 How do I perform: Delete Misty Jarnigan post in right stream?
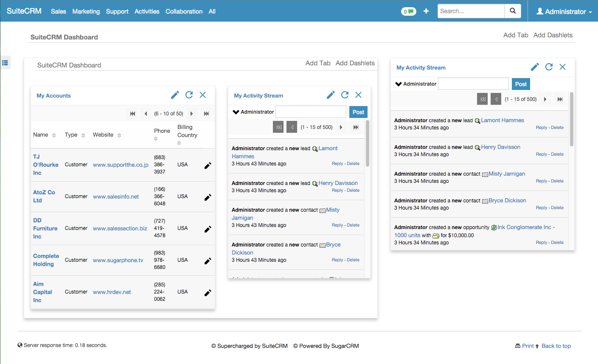[x=557, y=181]
